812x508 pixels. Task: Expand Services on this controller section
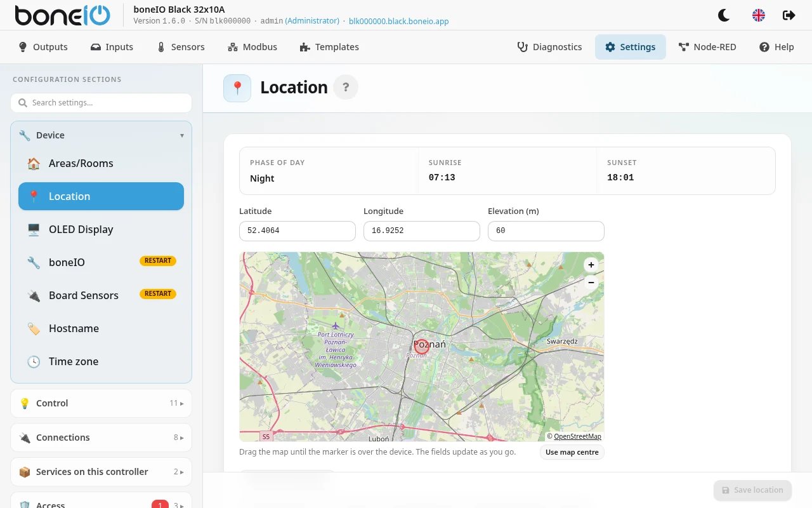click(x=101, y=472)
